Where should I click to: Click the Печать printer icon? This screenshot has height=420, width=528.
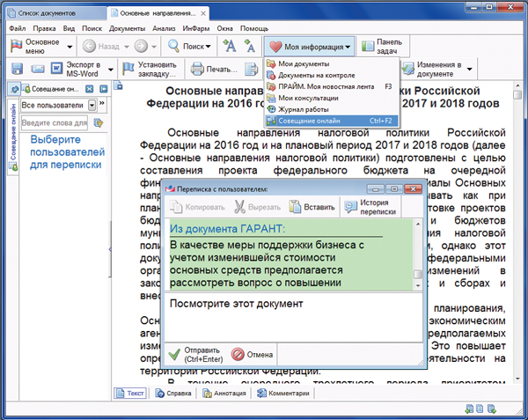click(x=200, y=69)
